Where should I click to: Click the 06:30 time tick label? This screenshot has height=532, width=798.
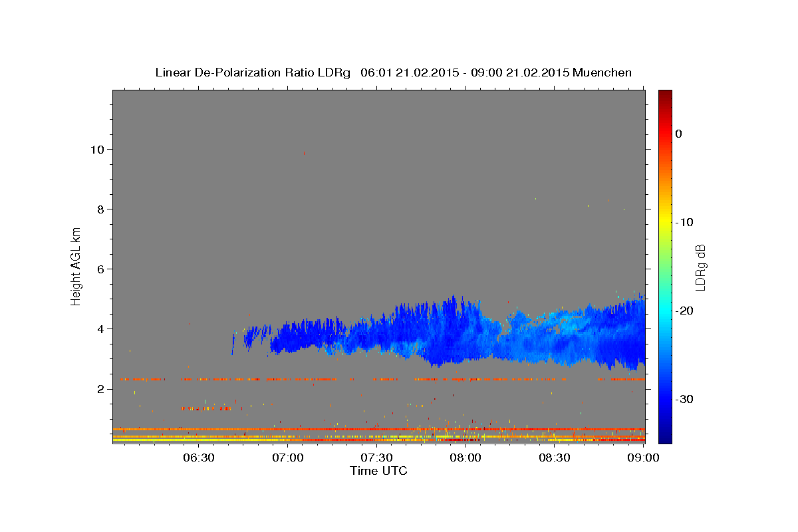point(199,458)
